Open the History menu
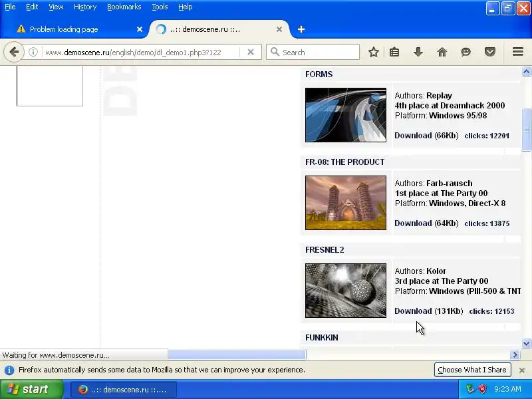Image resolution: width=532 pixels, height=399 pixels. point(85,7)
